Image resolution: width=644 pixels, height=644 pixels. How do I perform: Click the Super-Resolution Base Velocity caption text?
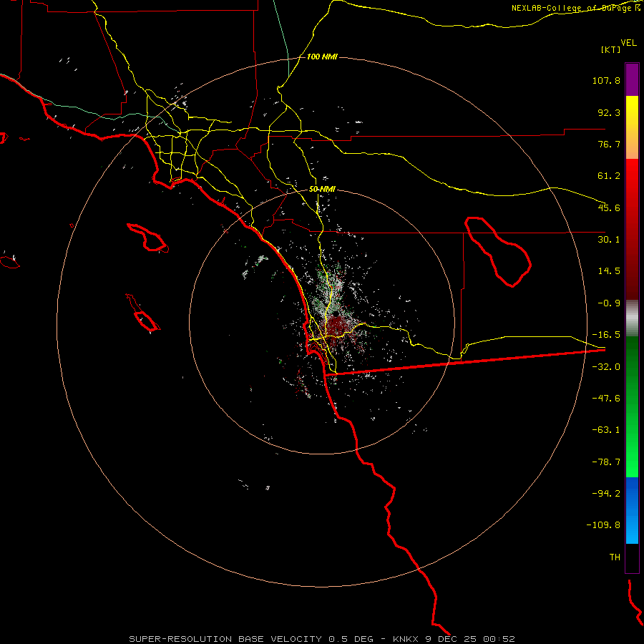(x=251, y=639)
